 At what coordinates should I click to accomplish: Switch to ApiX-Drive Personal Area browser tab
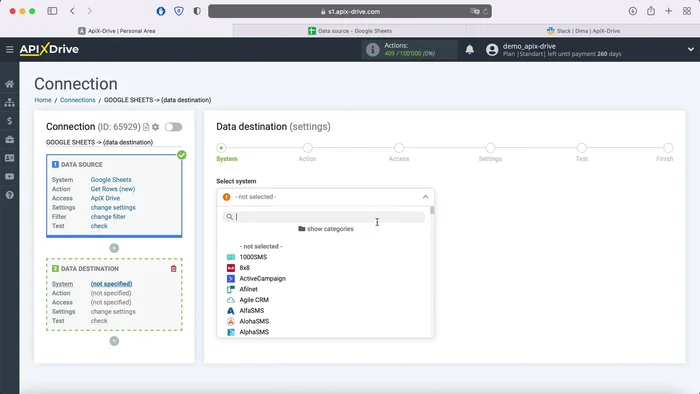(117, 31)
